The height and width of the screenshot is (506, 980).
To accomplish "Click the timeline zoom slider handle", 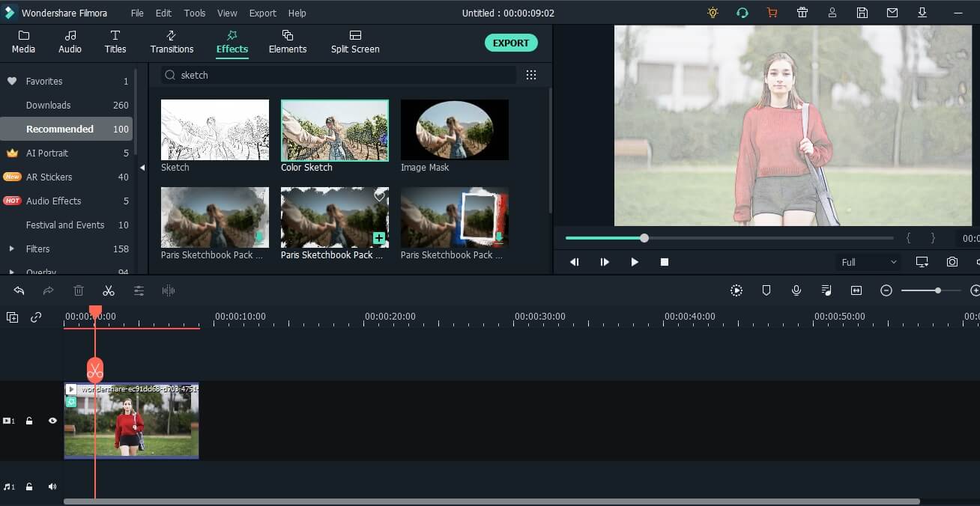I will 937,290.
